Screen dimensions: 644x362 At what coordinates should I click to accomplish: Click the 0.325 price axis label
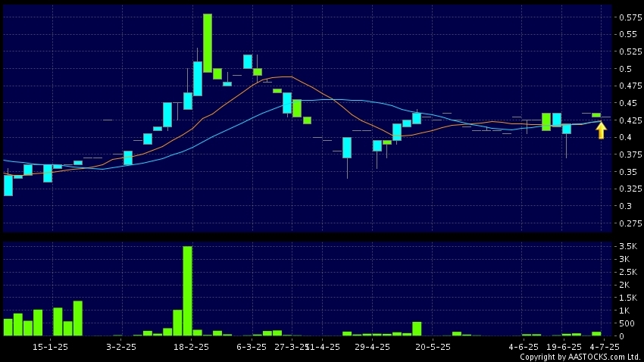(630, 189)
